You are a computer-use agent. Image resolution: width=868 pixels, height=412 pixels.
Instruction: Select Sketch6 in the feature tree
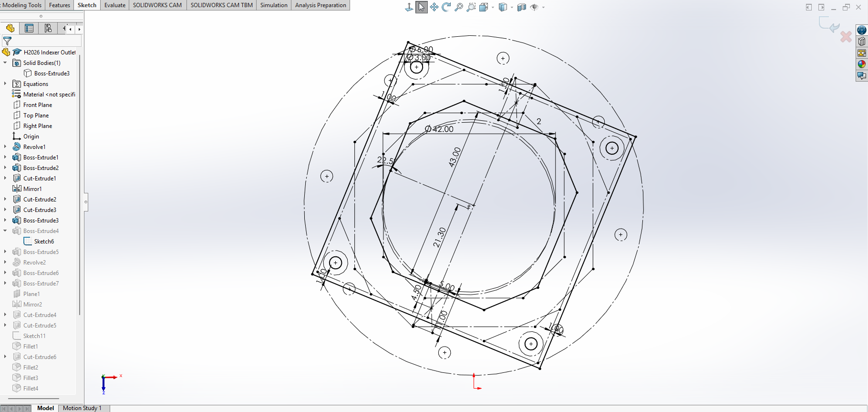[x=39, y=241]
